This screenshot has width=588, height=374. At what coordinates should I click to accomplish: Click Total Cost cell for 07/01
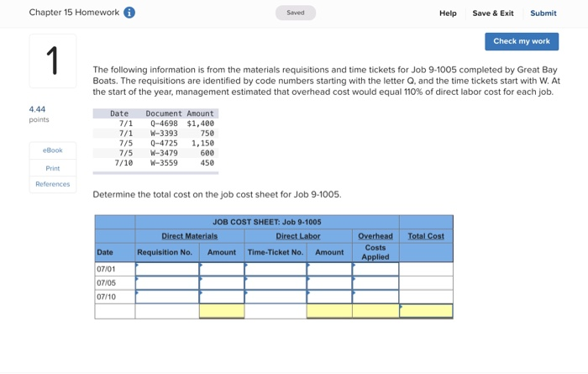(x=426, y=269)
